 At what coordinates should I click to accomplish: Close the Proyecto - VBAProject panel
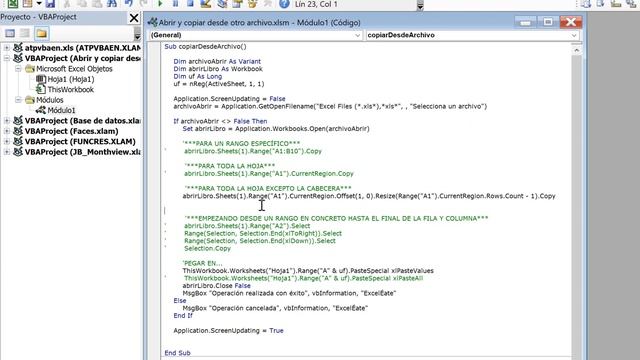coord(134,18)
